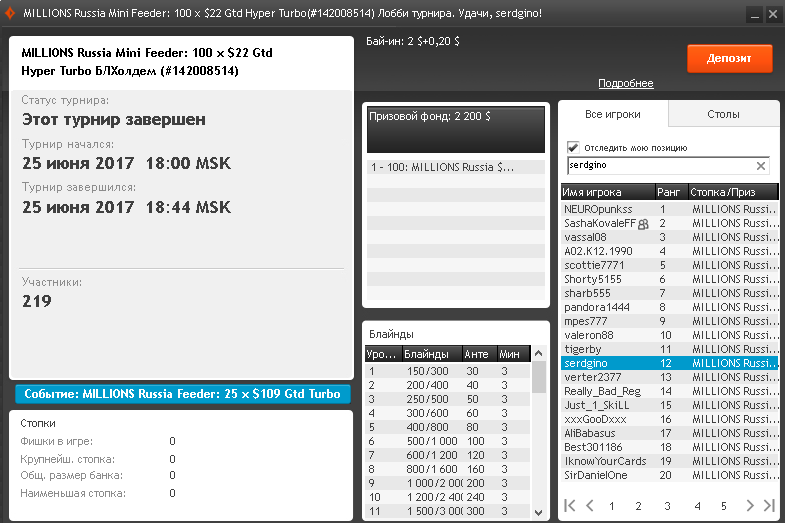Sort by Ранг column header
Viewport: 785px width, 523px height.
point(671,192)
